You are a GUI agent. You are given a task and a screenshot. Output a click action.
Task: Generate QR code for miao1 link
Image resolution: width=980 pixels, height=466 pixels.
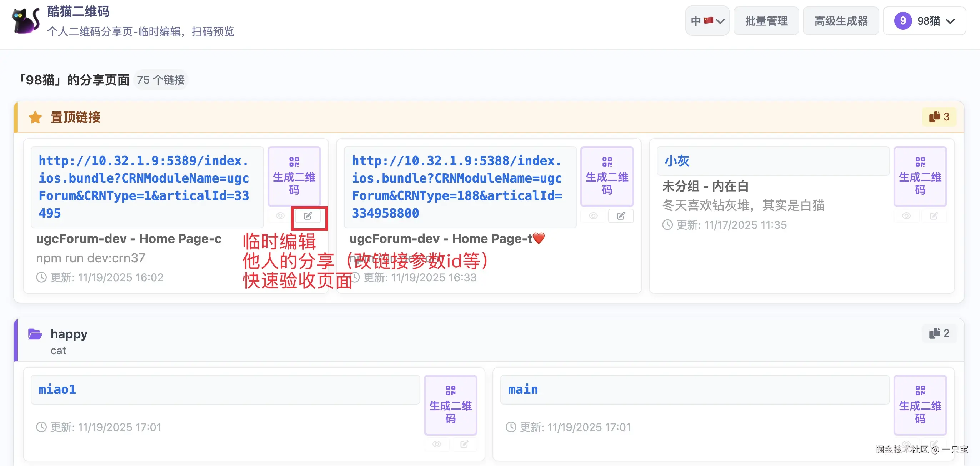450,405
